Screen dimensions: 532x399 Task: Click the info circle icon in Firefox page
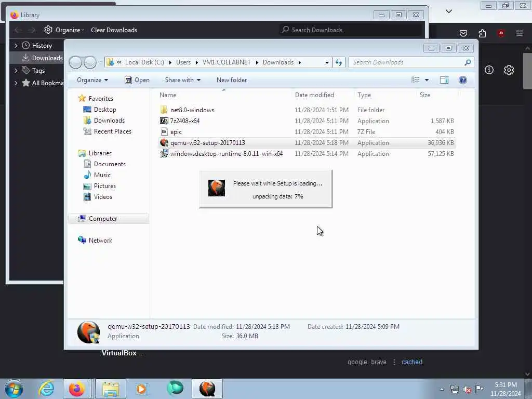point(489,70)
